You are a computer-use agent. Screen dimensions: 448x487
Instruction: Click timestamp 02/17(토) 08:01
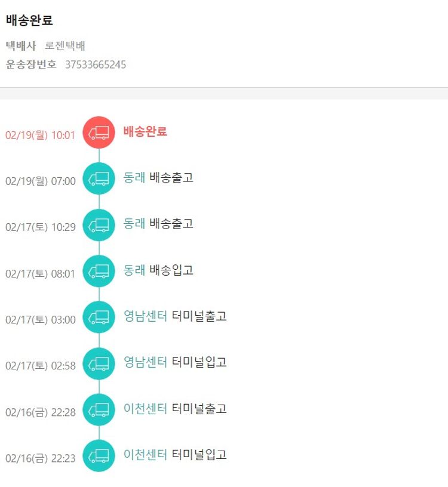41,274
